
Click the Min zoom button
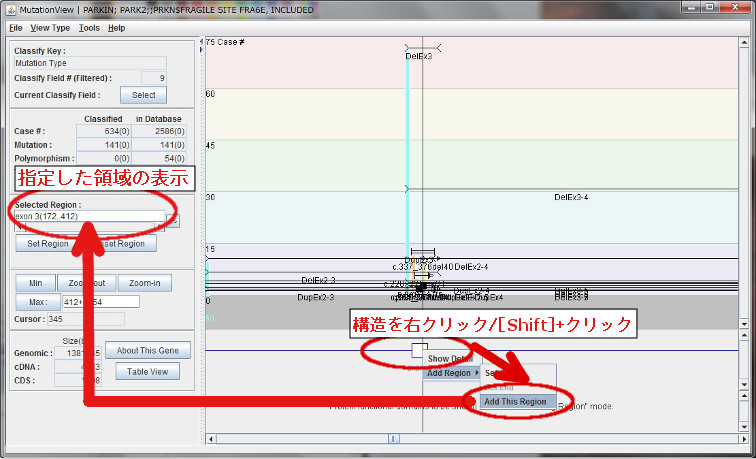[x=35, y=282]
